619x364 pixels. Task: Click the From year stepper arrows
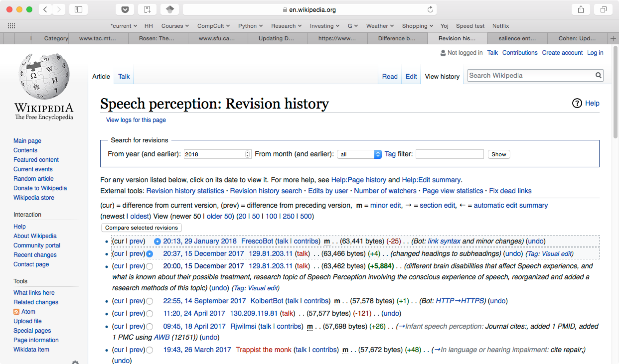pos(247,154)
